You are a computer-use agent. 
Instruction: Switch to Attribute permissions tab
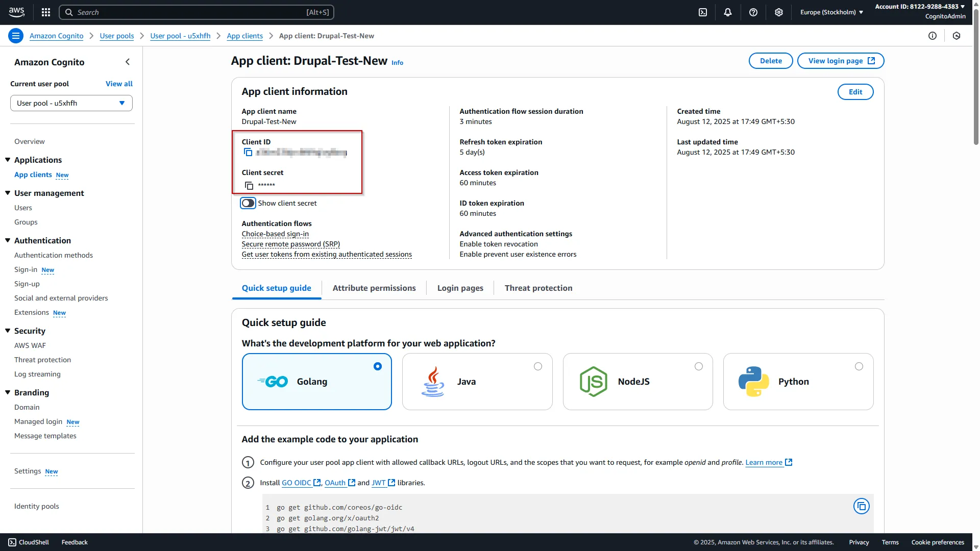click(x=374, y=288)
